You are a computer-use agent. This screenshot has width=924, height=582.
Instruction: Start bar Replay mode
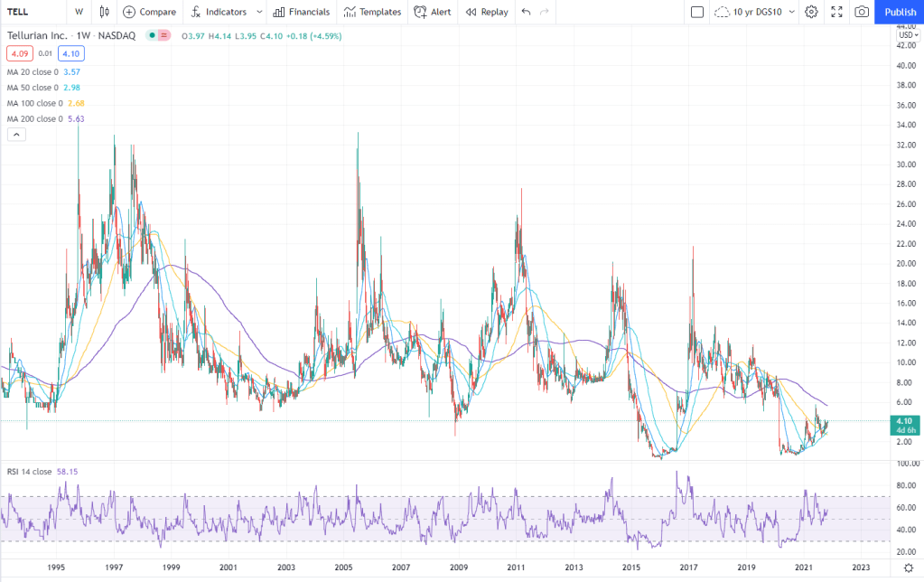(486, 12)
